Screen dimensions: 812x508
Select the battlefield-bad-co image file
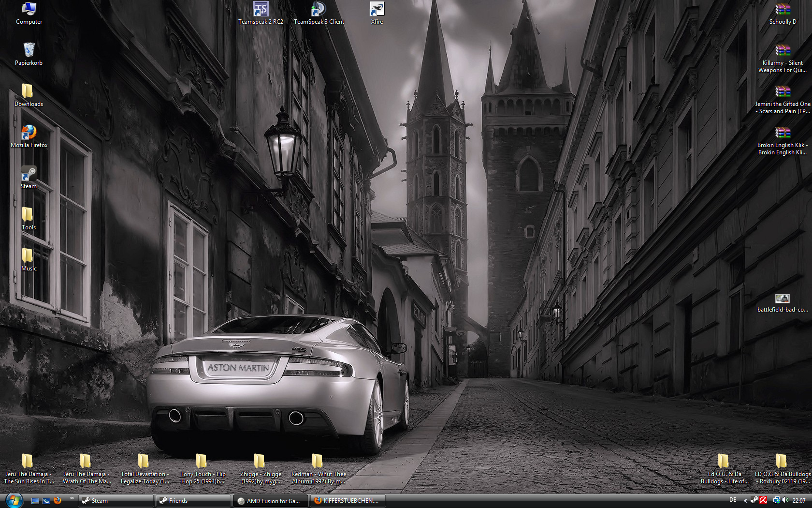click(783, 303)
